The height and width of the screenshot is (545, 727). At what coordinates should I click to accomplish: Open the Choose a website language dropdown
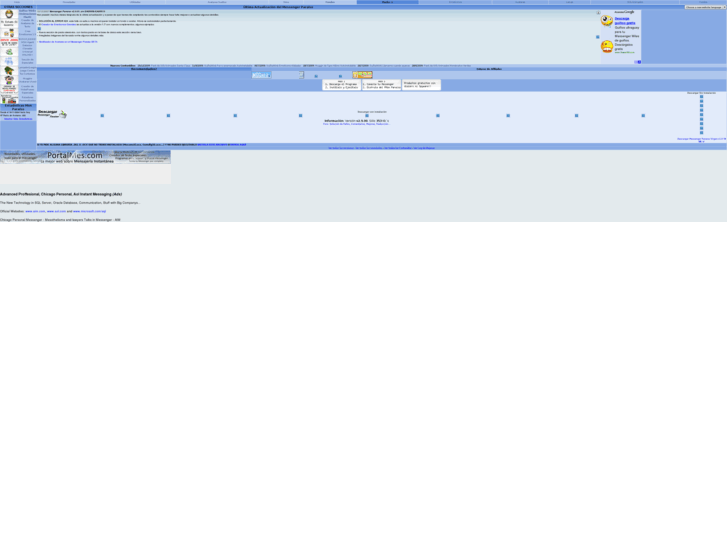pos(705,7)
